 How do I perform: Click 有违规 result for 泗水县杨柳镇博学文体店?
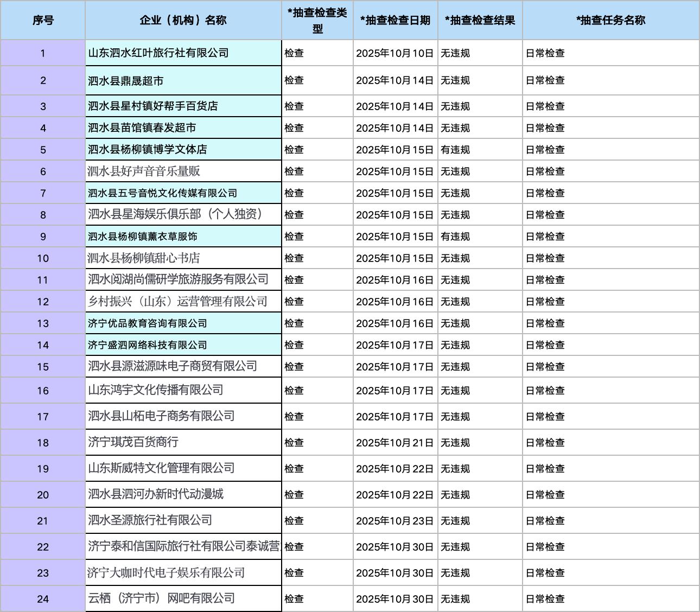[x=455, y=150]
